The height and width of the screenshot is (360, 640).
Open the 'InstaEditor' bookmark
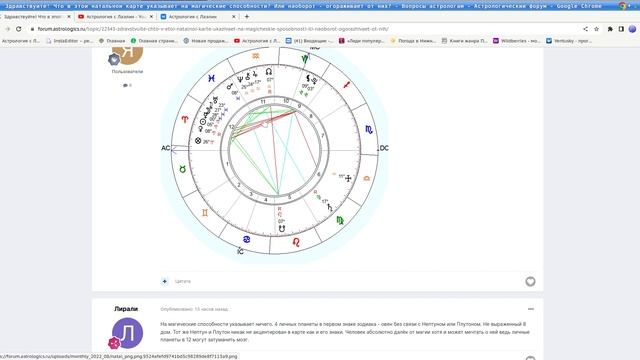(69, 41)
